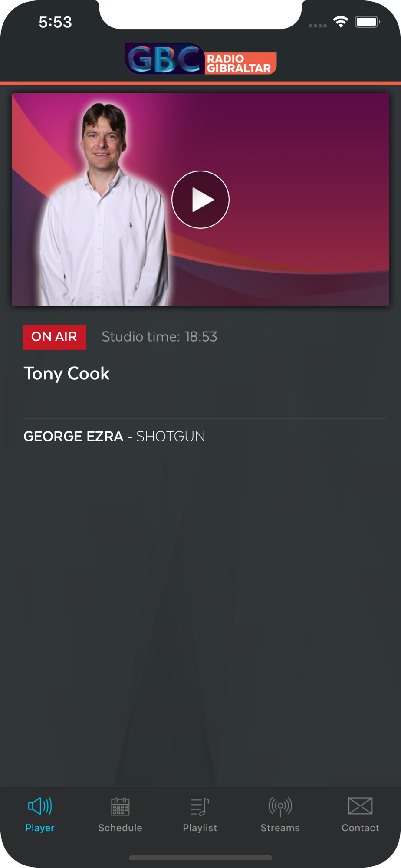Tap the Studio time 18:53 label
Viewport: 401px width, 868px height.
pos(159,337)
